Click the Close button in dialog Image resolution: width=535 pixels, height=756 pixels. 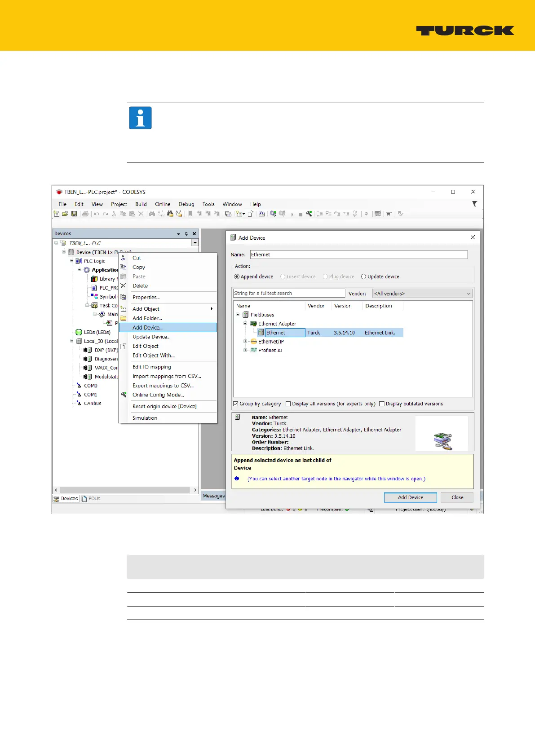[x=457, y=497]
